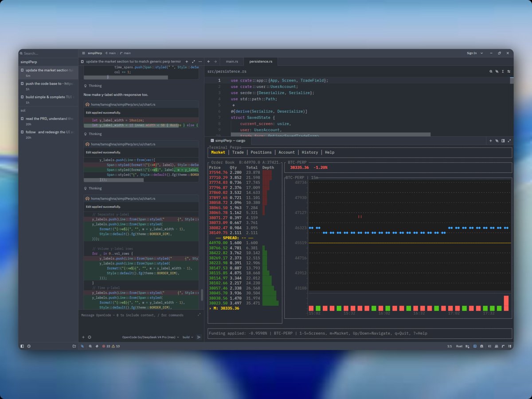
Task: Open thread 'push the code base to'
Action: [x=48, y=86]
